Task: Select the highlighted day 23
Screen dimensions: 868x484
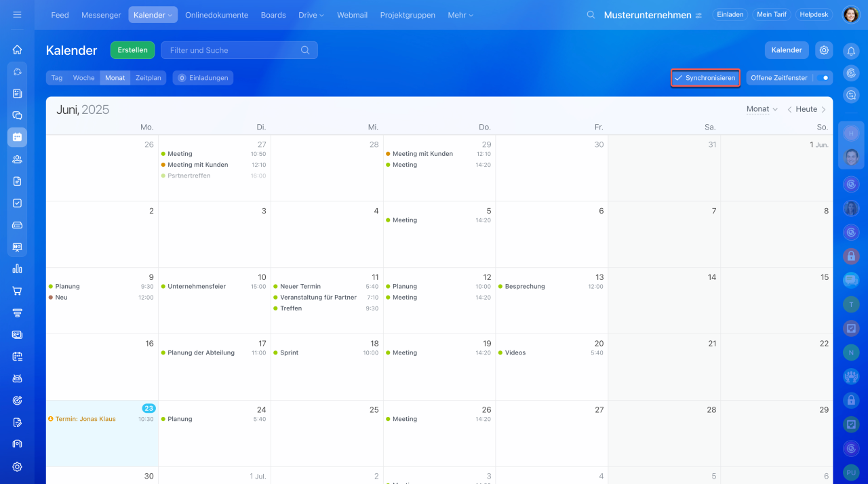Action: (x=149, y=408)
